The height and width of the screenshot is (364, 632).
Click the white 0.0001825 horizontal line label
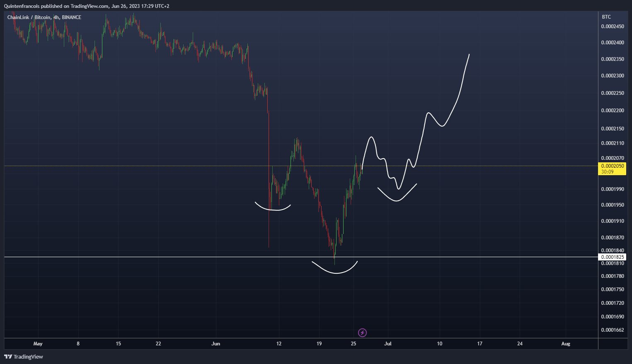pyautogui.click(x=612, y=257)
